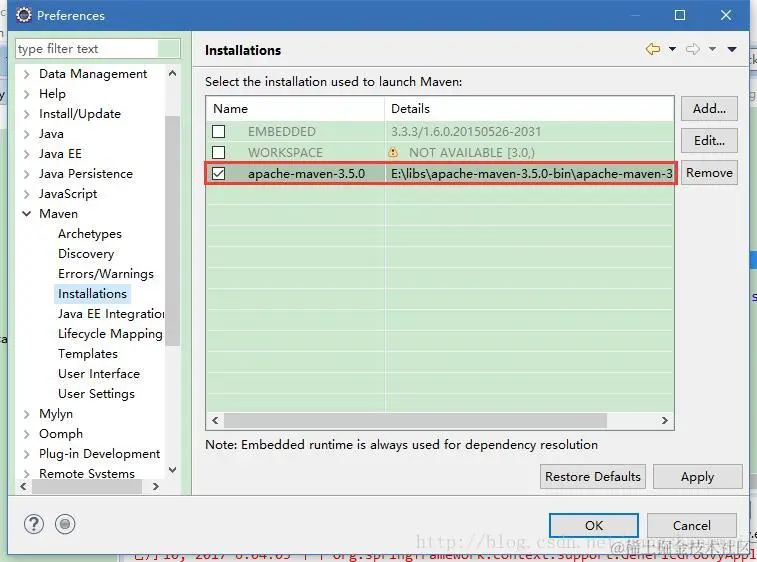Click the tree horizontal scroll right arrow

click(x=155, y=486)
